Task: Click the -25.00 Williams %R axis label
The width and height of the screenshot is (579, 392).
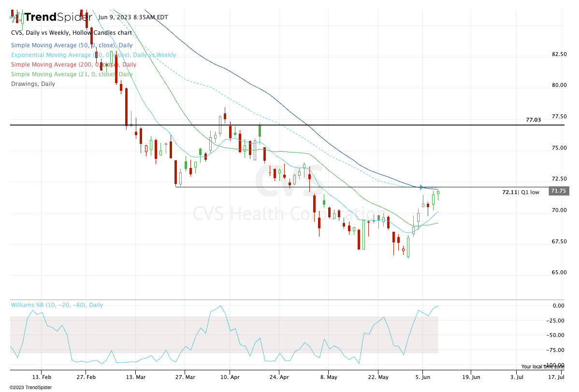Action: [x=555, y=321]
